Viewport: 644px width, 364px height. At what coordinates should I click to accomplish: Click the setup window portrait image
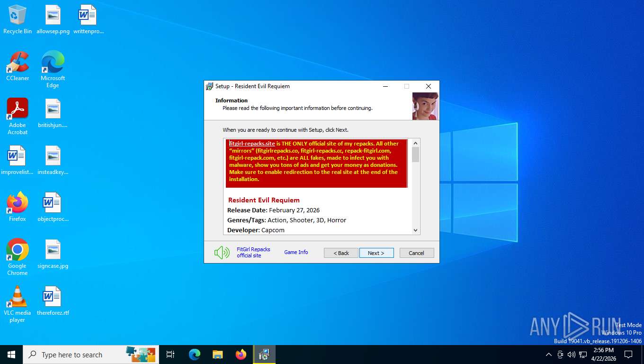pos(425,106)
